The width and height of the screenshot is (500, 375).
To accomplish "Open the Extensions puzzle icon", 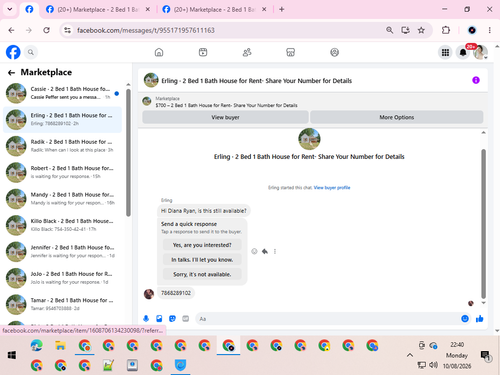I will pos(446,30).
